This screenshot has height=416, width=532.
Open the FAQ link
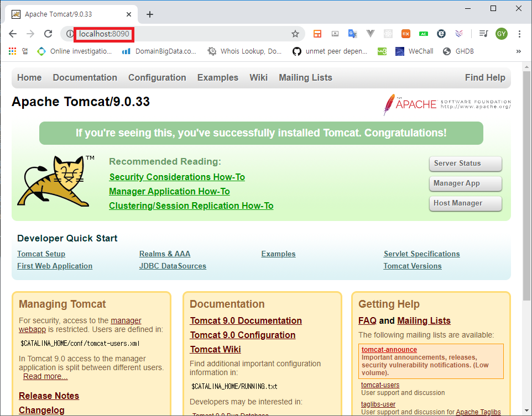point(367,321)
